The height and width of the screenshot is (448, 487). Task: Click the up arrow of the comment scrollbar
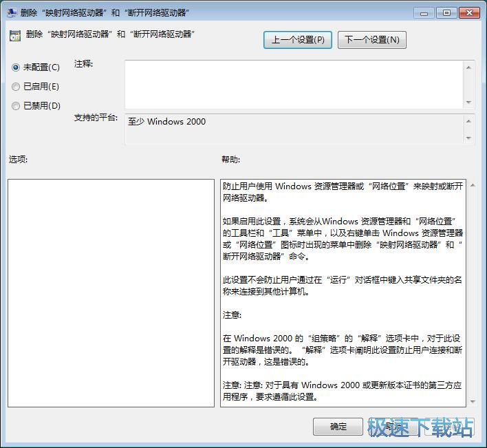tap(468, 67)
